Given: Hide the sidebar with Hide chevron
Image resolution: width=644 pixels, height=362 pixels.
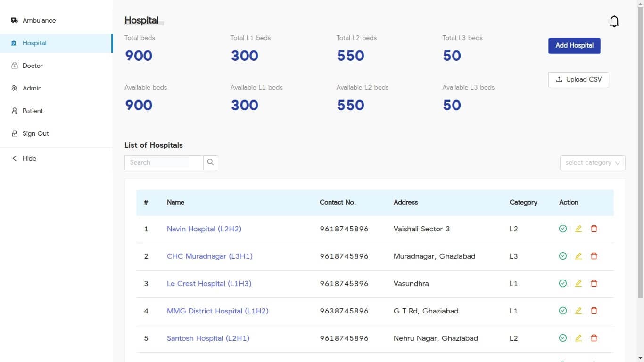Looking at the screenshot, I should coord(14,158).
